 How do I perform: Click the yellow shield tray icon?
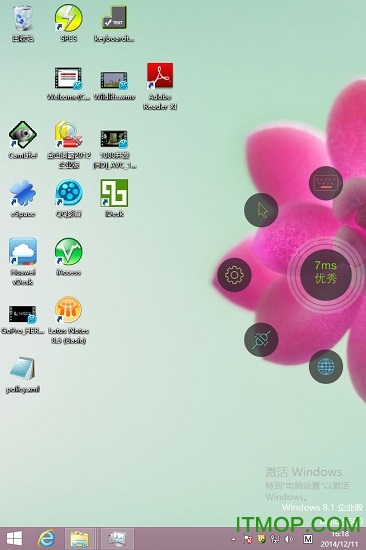click(x=261, y=539)
